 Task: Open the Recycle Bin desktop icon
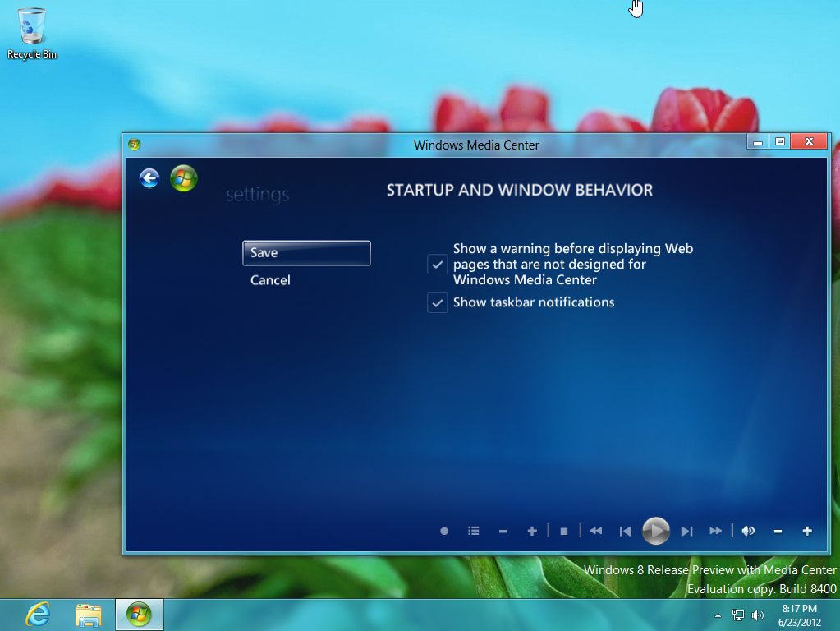pos(31,33)
